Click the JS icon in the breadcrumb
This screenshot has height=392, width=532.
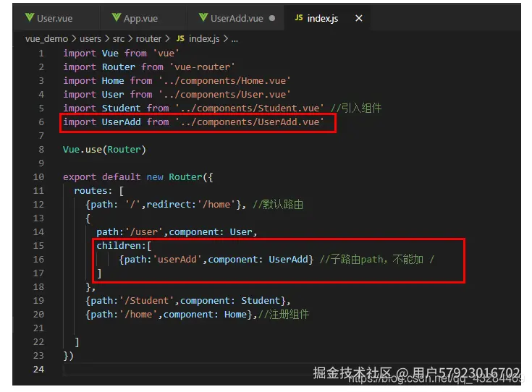click(x=180, y=38)
